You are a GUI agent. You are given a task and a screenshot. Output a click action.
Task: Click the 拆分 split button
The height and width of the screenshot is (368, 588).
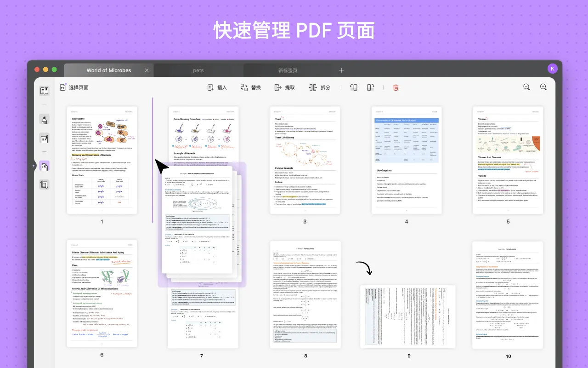click(x=320, y=87)
